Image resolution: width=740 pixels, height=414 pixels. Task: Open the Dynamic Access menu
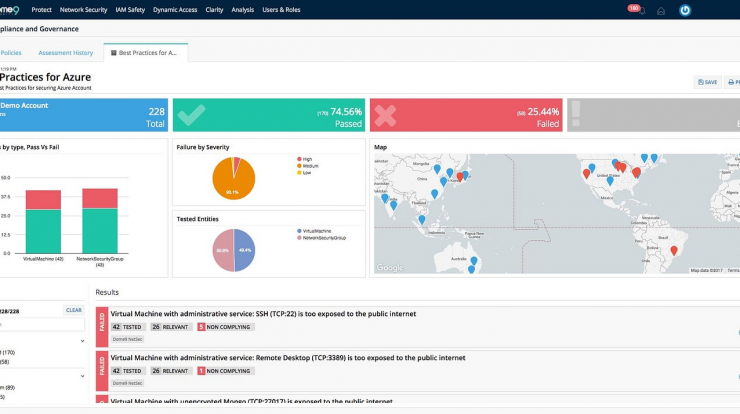coord(175,9)
